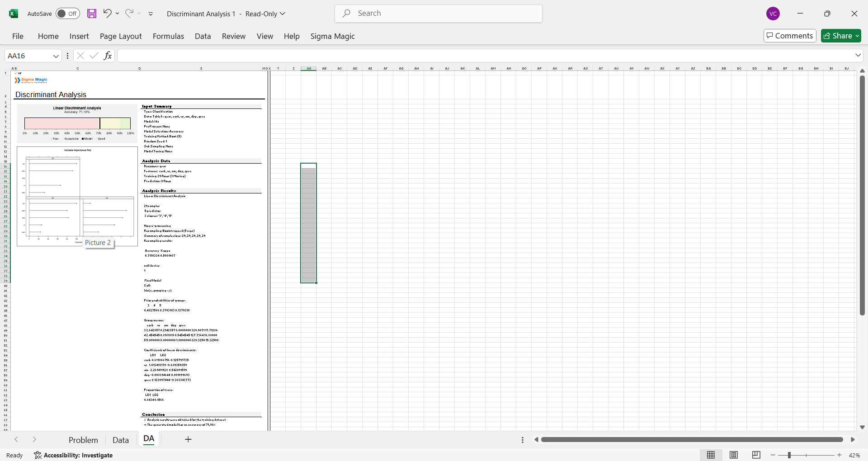Add a new sheet with plus icon
The image size is (868, 461).
click(x=189, y=439)
